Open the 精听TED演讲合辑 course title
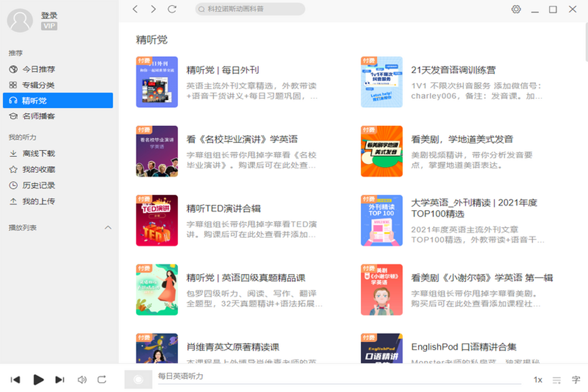Image resolution: width=588 pixels, height=392 pixels. pos(223,209)
